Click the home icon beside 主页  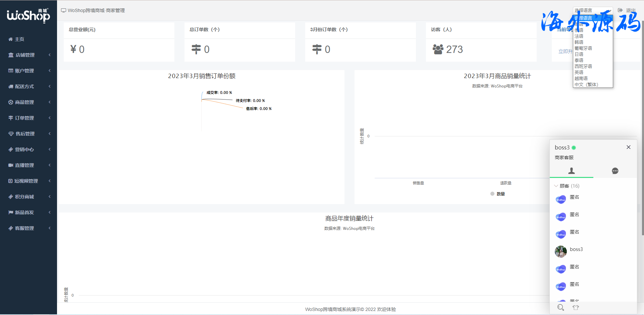10,39
